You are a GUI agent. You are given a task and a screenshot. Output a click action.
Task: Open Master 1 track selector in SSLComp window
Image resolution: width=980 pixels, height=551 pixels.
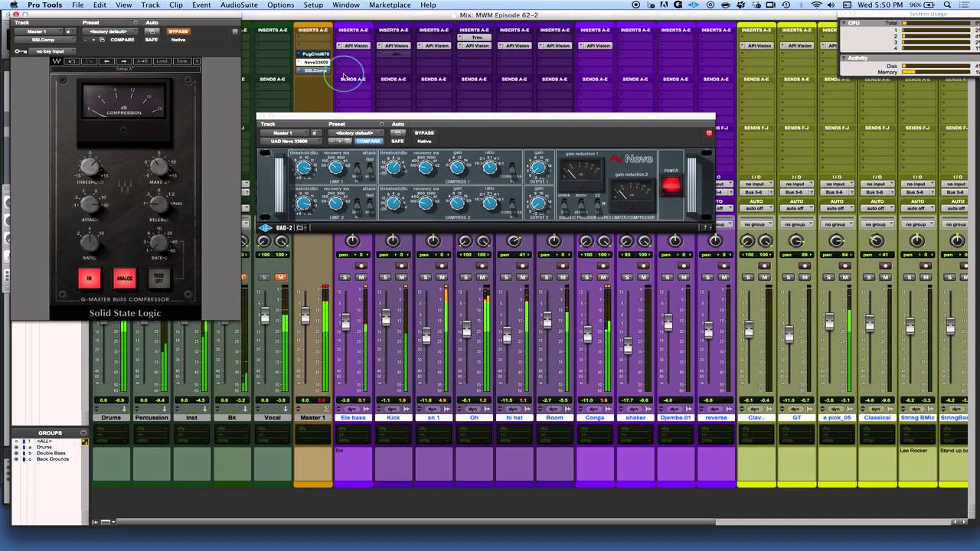(x=38, y=31)
